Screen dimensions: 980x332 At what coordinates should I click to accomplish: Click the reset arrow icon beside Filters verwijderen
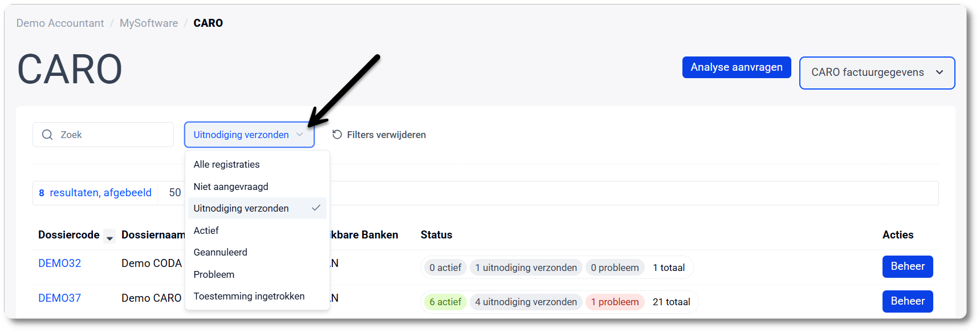337,135
